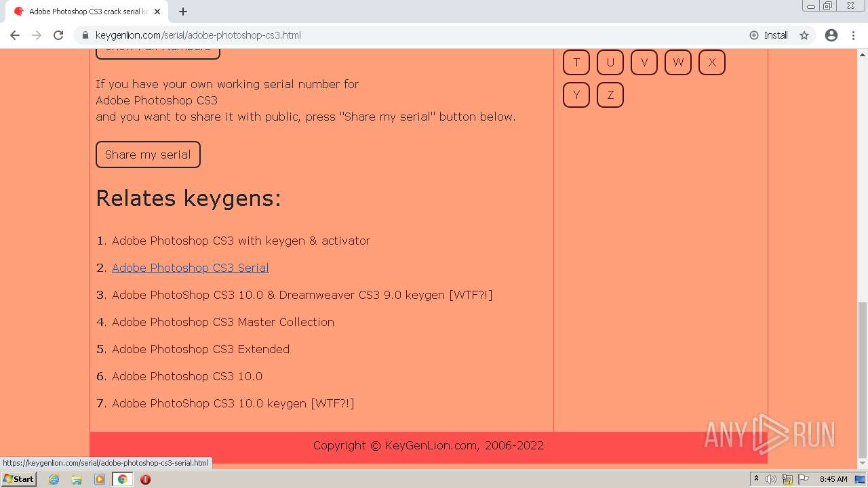Open Adobe PhotoShop CS3 10.0 keygen [WTF?!] link
This screenshot has height=488, width=868.
(x=233, y=403)
